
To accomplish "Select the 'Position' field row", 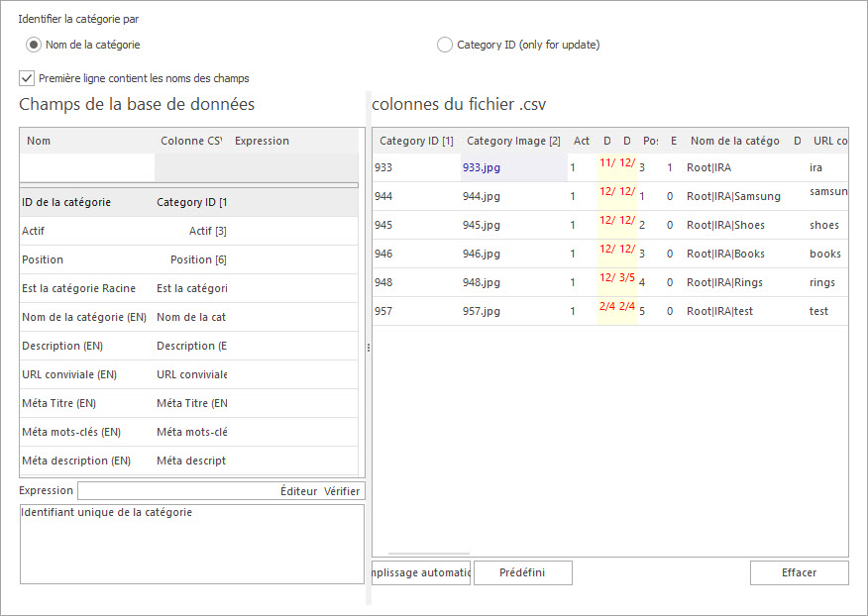I will (189, 259).
